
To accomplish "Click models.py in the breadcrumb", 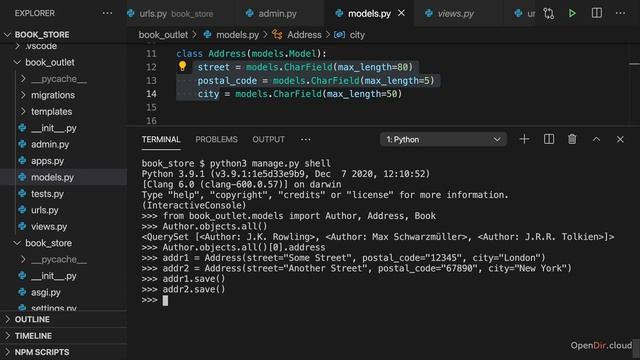I will point(238,35).
